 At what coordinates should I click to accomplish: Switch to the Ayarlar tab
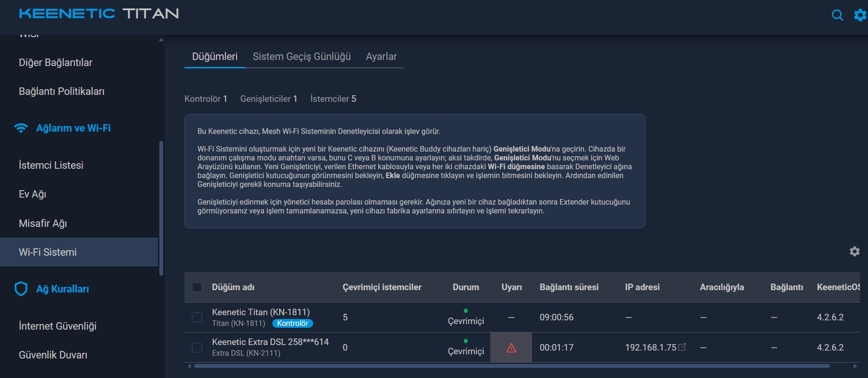coord(381,57)
